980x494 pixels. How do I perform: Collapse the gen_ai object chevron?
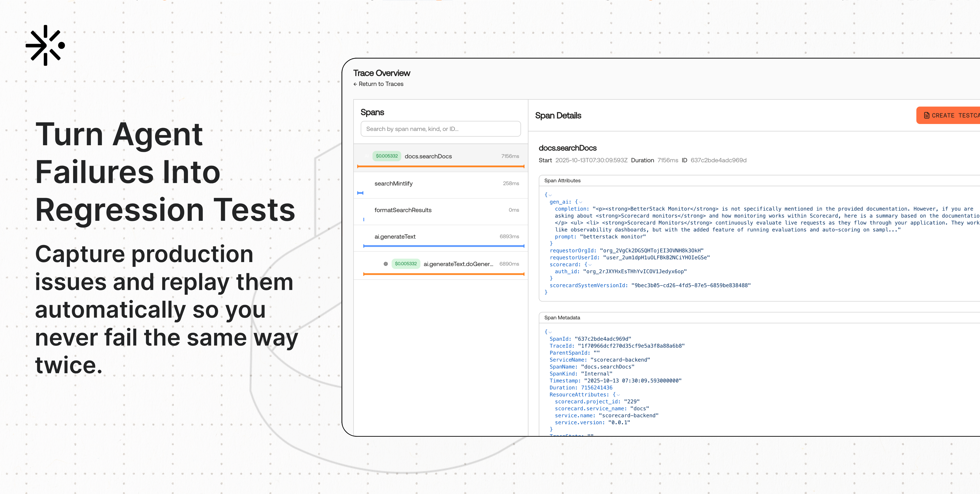[580, 203]
